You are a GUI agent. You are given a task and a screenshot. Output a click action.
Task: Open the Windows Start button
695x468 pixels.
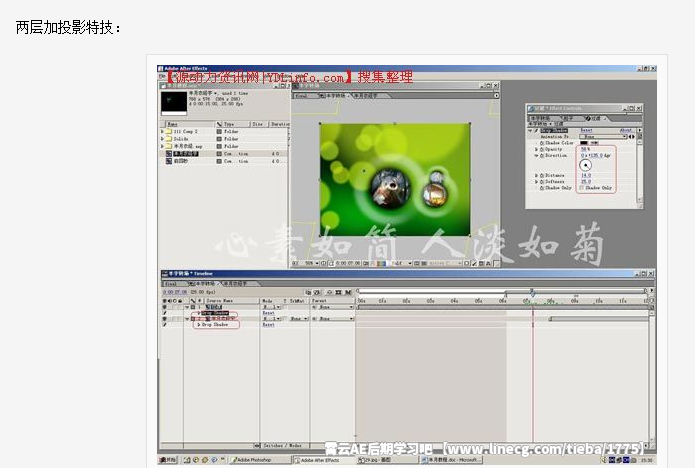coord(168,460)
